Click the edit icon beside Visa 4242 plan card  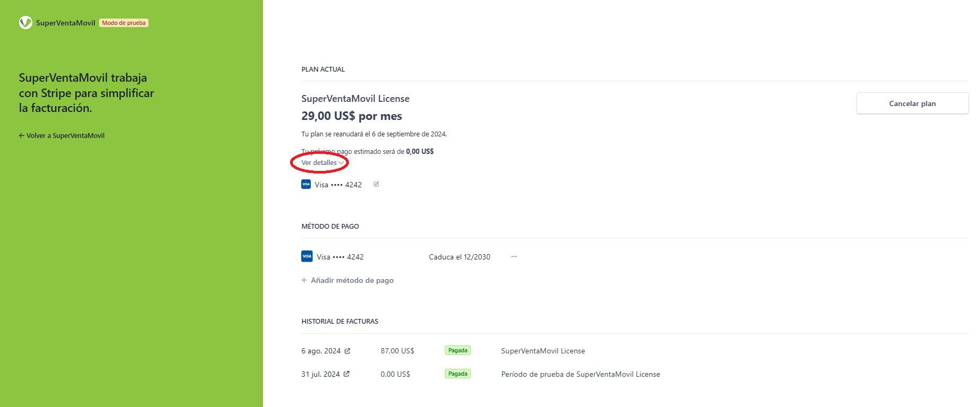click(376, 184)
